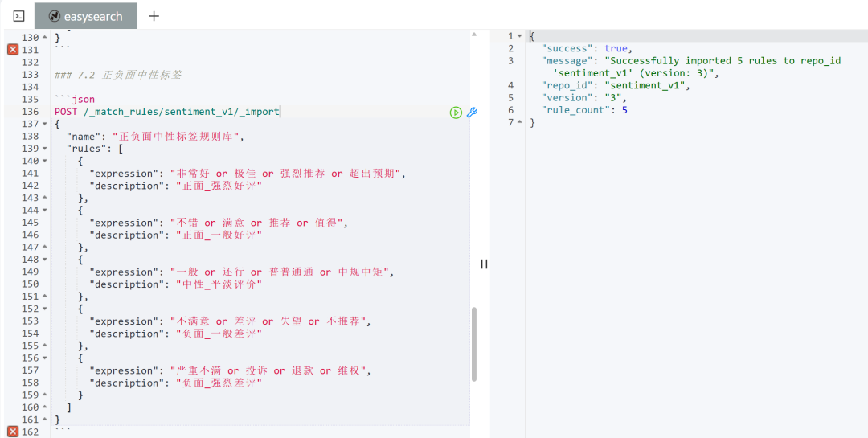Screen dimensions: 868x438
Task: Click line number 136 in the gutter
Action: point(30,112)
